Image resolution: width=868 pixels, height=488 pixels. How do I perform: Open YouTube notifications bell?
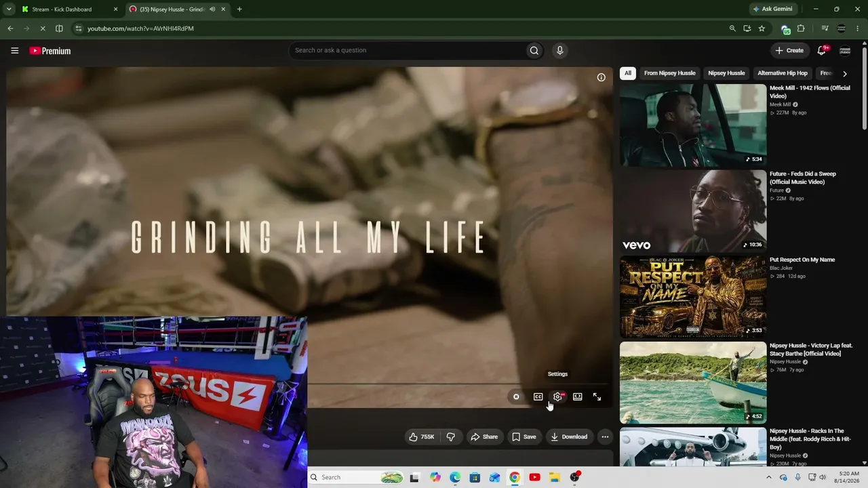822,50
